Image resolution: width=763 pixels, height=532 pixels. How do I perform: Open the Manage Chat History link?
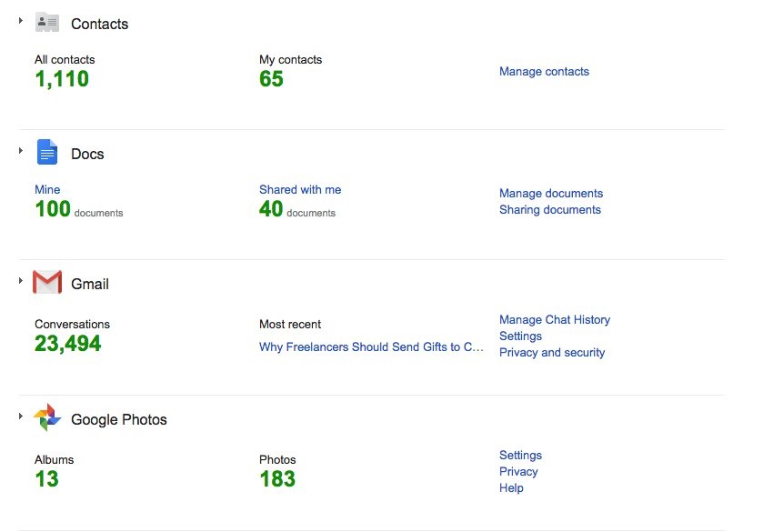tap(555, 320)
